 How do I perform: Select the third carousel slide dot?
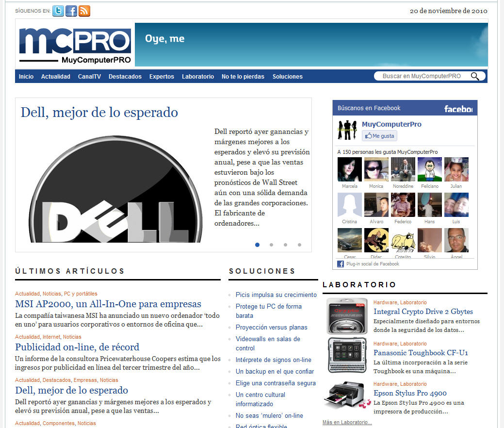tap(285, 245)
